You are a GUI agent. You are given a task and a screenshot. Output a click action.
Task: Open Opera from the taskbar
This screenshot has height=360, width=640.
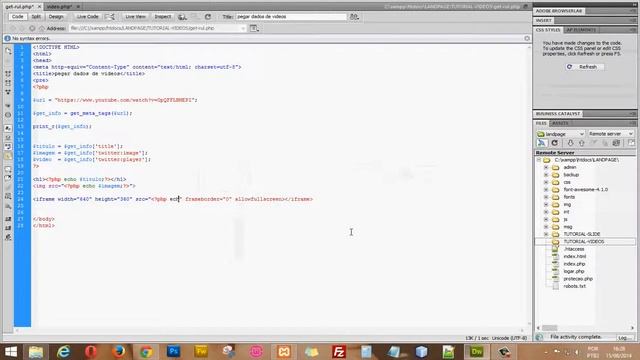pos(91,351)
